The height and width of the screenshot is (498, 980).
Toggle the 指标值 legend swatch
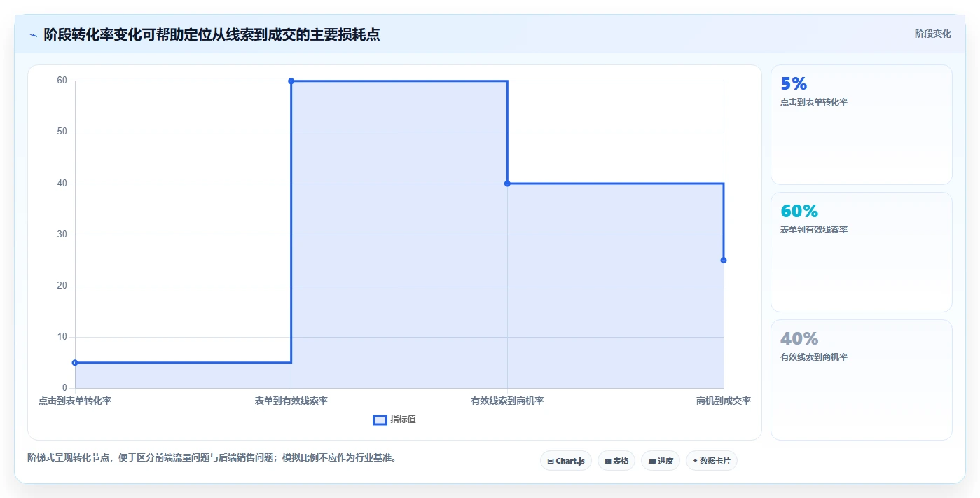click(x=380, y=420)
